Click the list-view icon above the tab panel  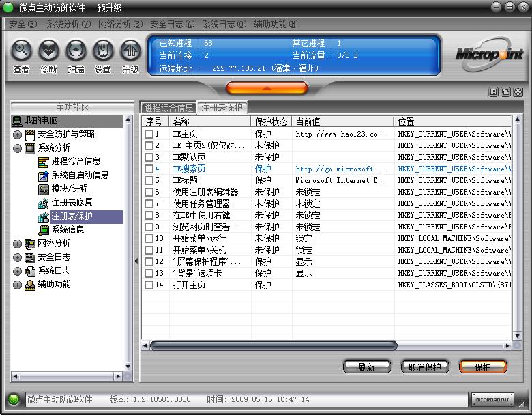[x=494, y=91]
